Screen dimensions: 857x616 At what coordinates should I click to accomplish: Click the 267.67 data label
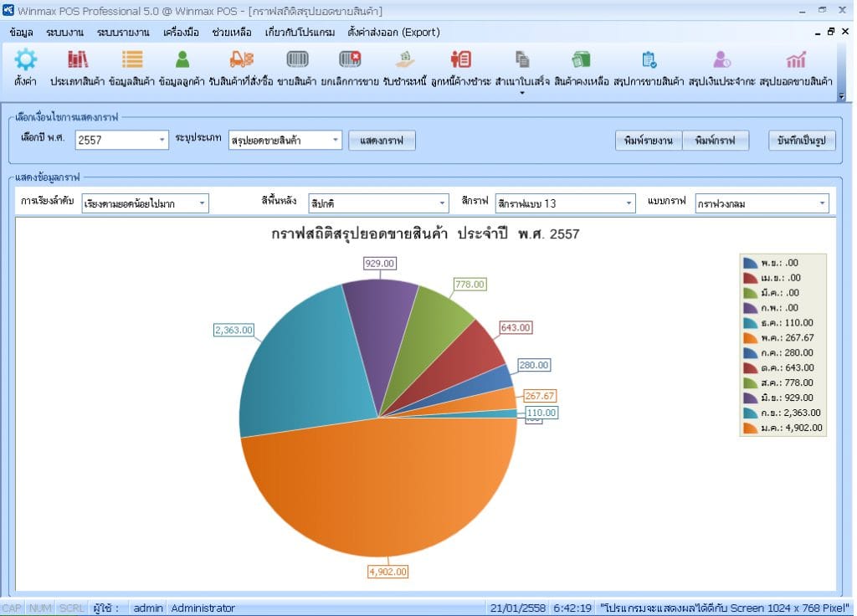[540, 396]
